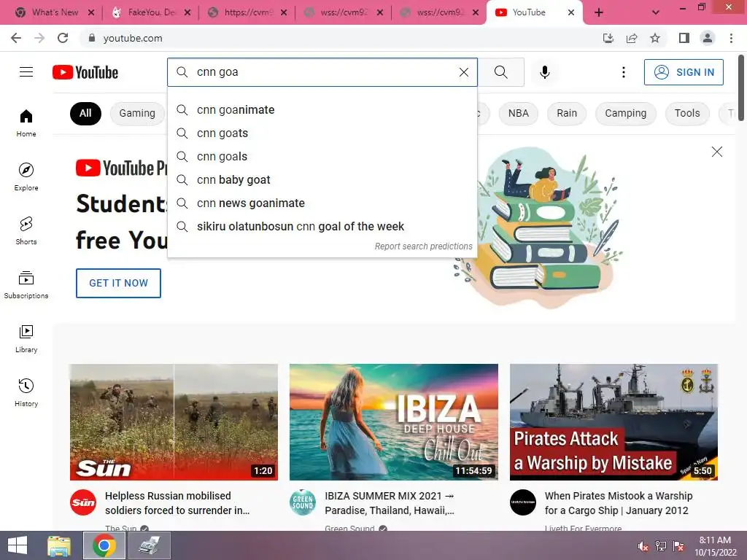Start voice search with the microphone
Image resolution: width=747 pixels, height=560 pixels.
tap(544, 72)
